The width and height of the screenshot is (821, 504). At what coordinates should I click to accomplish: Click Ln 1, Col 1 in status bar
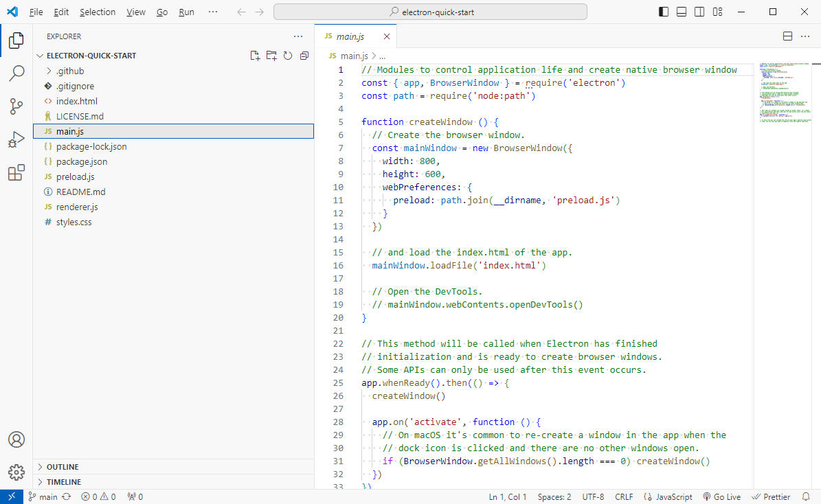(507, 496)
